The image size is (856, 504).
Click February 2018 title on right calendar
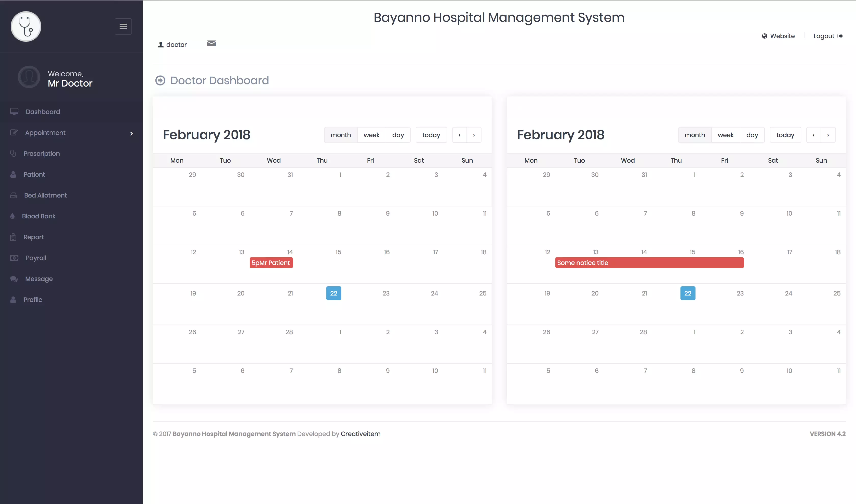click(561, 135)
